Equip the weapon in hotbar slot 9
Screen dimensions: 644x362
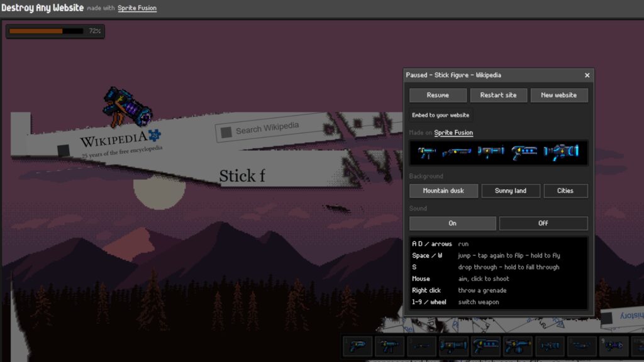point(614,346)
